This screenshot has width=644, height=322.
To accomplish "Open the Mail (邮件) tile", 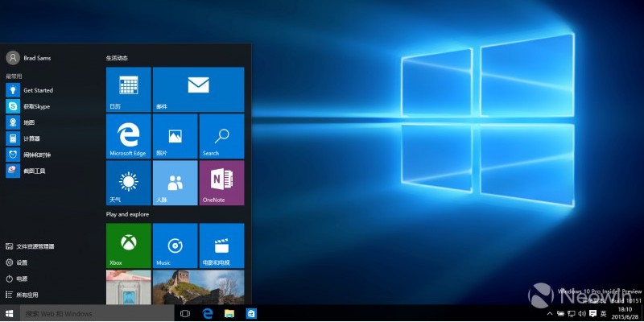I will [198, 89].
